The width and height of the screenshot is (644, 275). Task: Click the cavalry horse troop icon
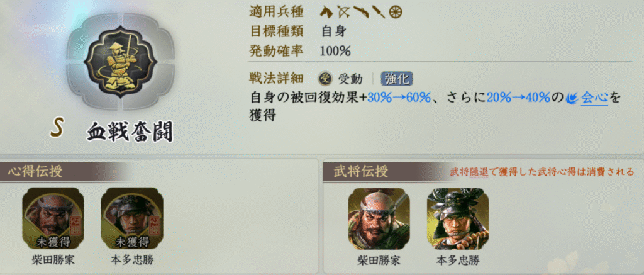326,12
